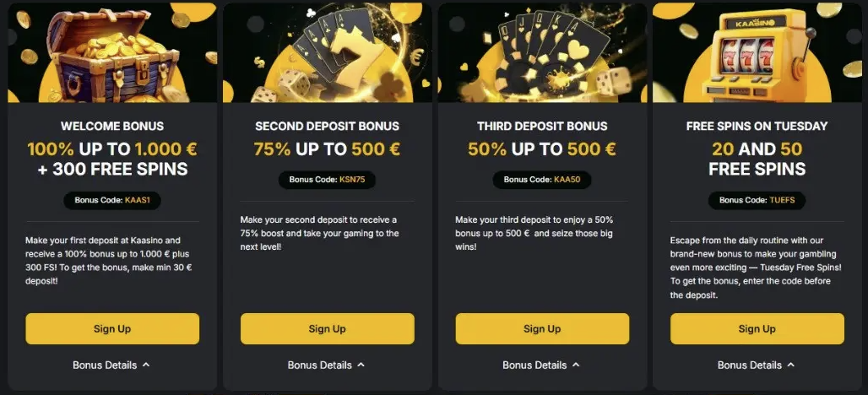
Task: Click the playing cards second deposit image
Action: [x=327, y=52]
